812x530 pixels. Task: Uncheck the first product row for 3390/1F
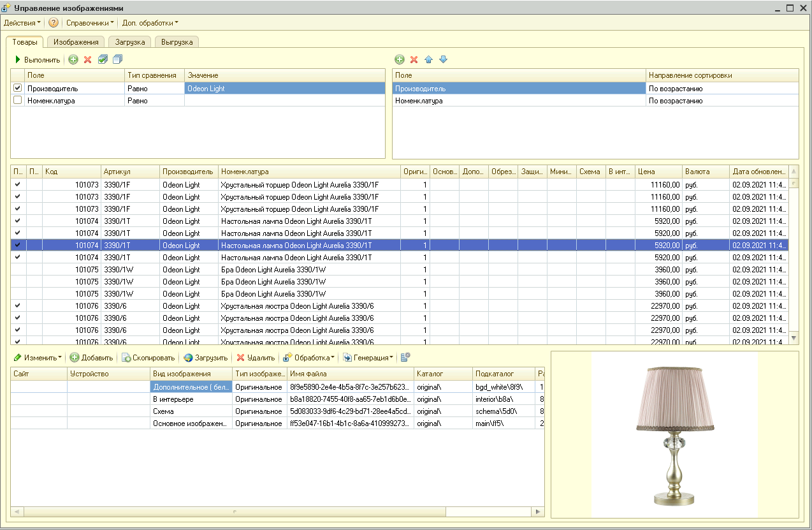click(17, 184)
